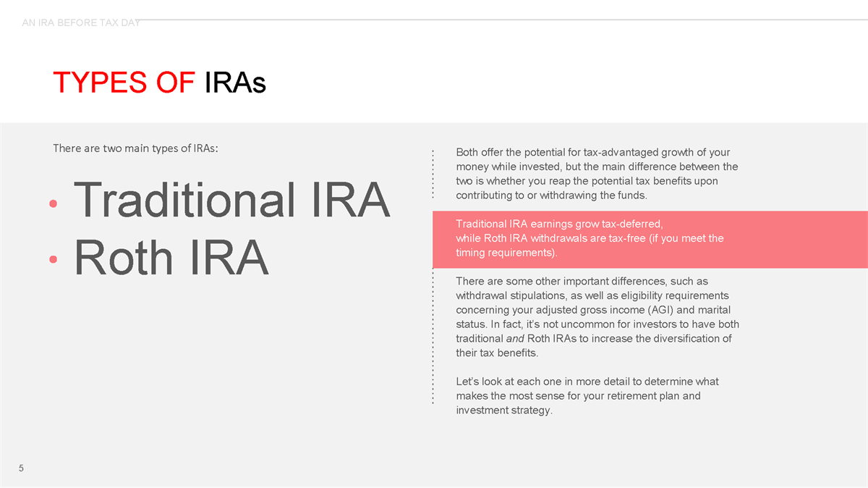
Task: Select the red portion of the title TYPES OF
Action: click(124, 82)
